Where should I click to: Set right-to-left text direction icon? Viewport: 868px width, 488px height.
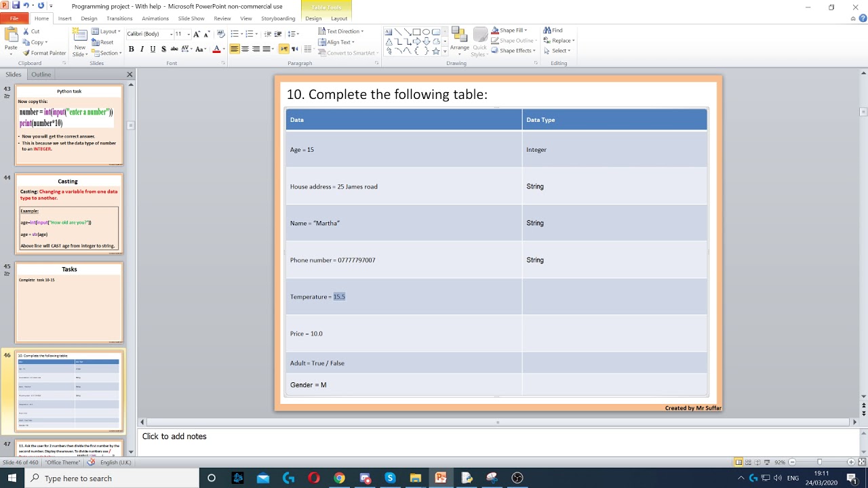pos(294,49)
